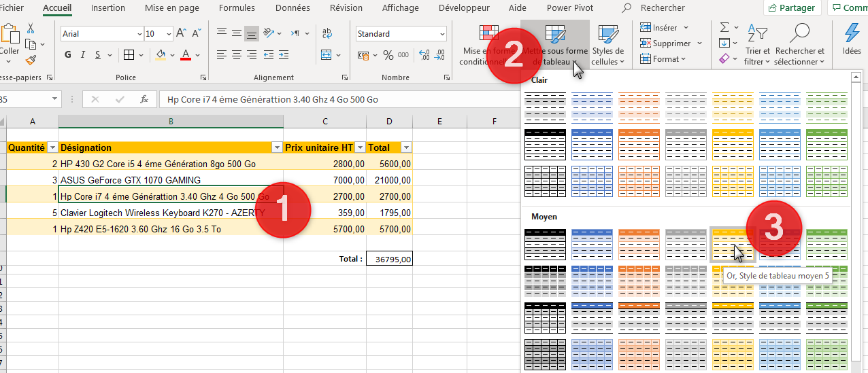Open Mise en forme conditionnelle
This screenshot has height=373, width=868.
pos(488,46)
